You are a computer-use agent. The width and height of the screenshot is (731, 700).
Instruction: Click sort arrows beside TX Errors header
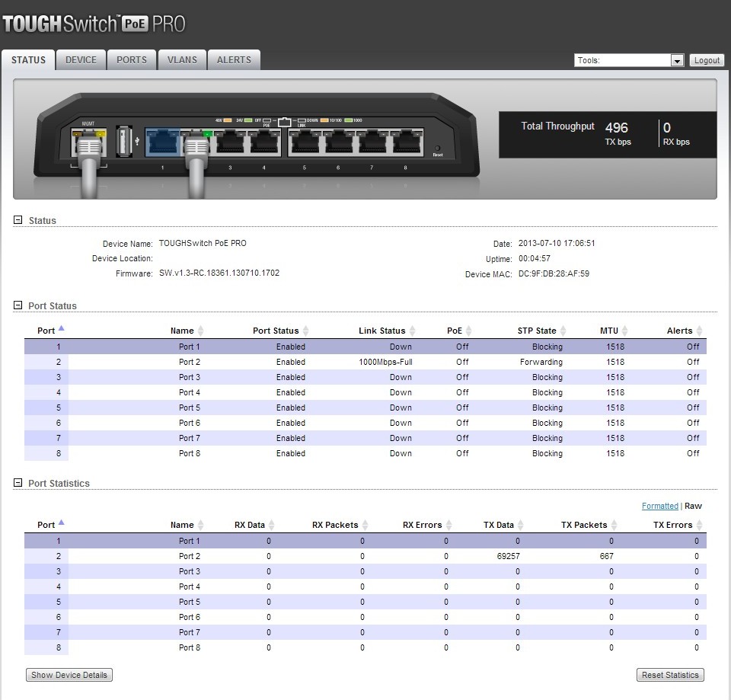point(699,525)
